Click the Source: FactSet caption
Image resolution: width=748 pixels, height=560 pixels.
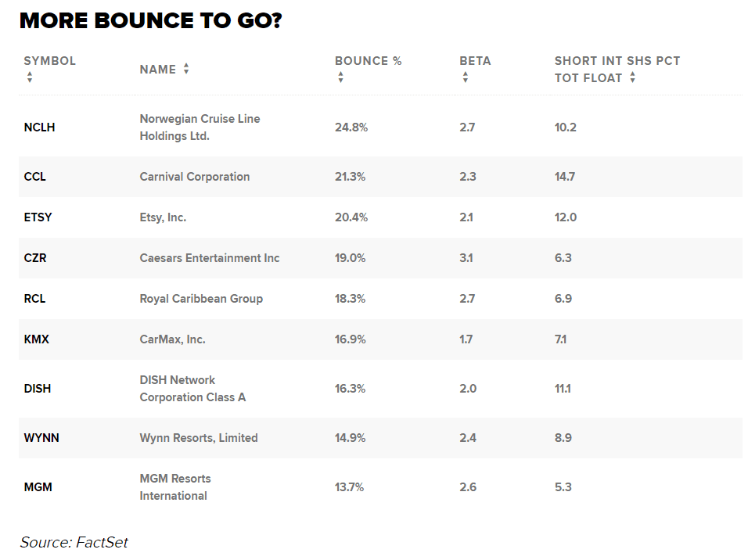[74, 542]
